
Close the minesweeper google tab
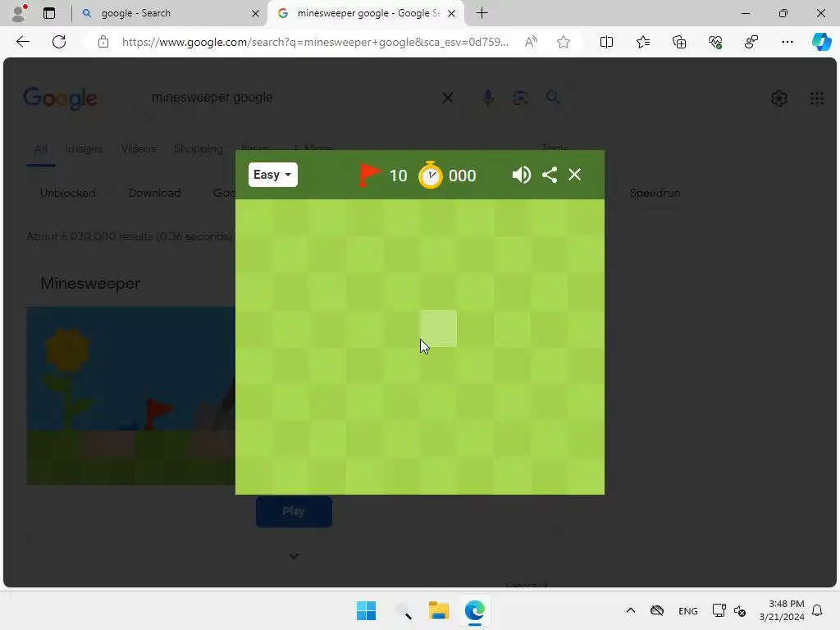point(452,13)
